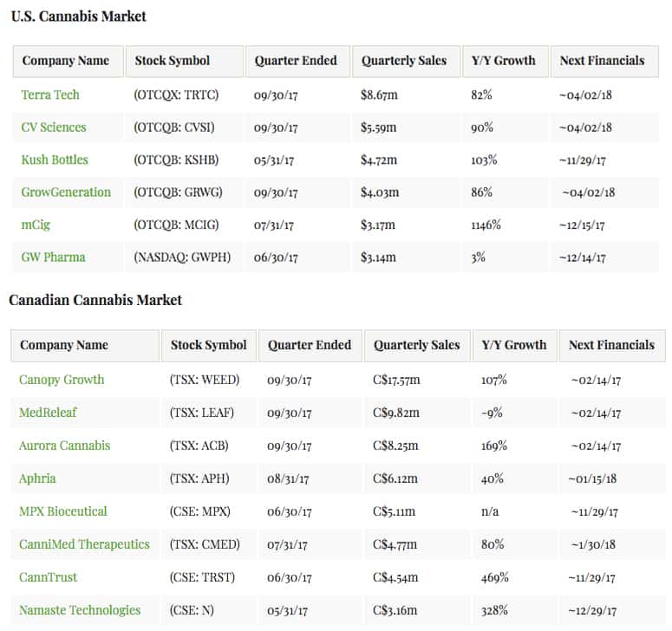Viewport: 672px width, 631px height.
Task: Open the CanniMed Therapeutics link
Action: pyautogui.click(x=84, y=544)
